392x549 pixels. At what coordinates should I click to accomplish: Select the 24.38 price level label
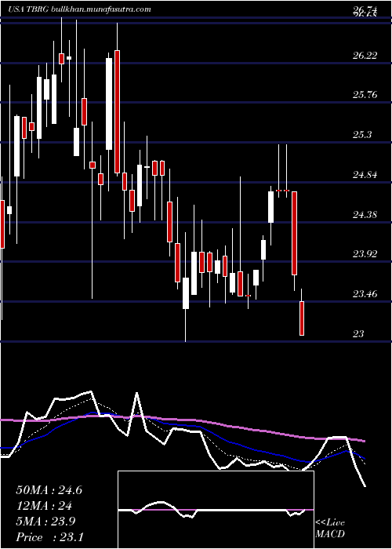[365, 214]
